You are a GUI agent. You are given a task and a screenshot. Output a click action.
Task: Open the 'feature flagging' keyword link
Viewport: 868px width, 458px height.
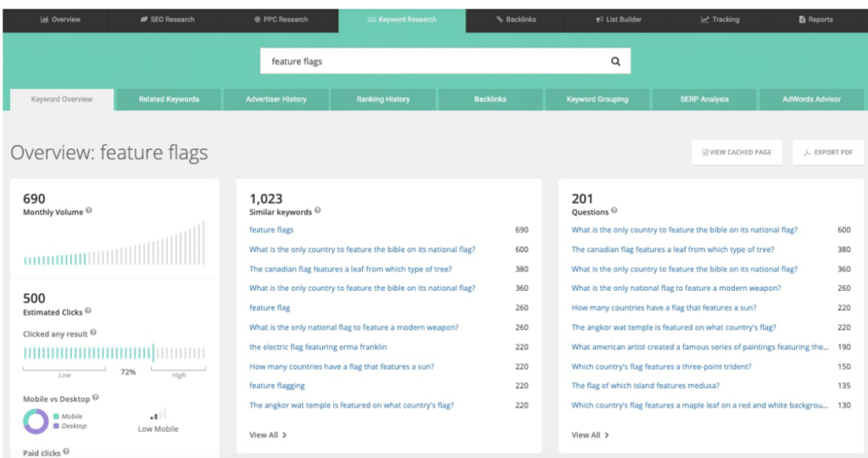click(277, 386)
